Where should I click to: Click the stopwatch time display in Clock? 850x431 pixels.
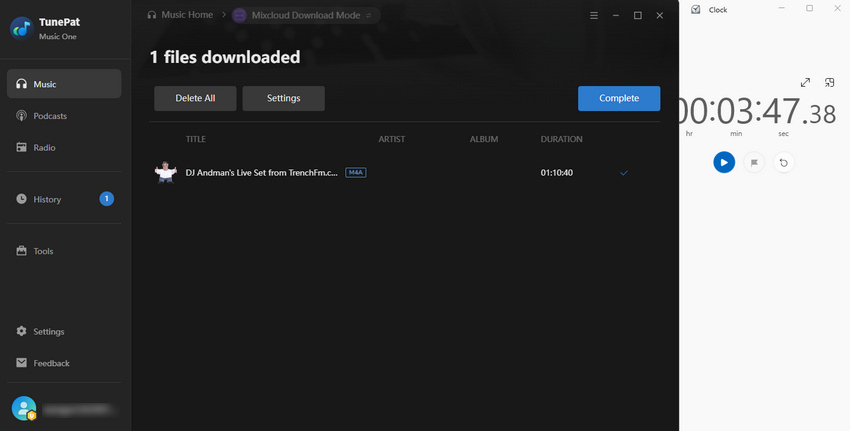pos(757,112)
